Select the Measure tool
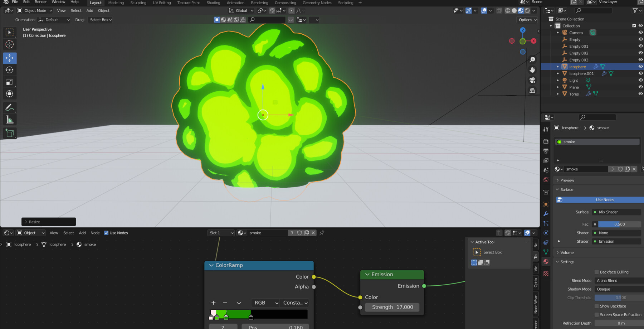 [10, 119]
